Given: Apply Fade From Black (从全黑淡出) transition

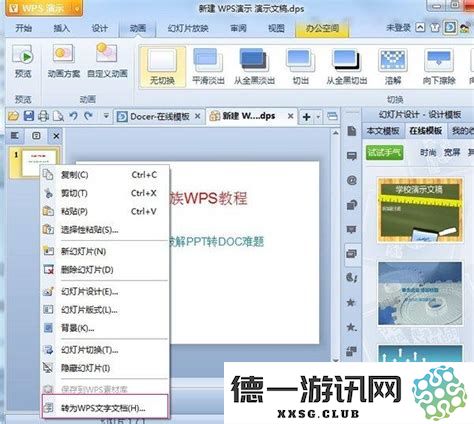Looking at the screenshot, I should tap(254, 67).
